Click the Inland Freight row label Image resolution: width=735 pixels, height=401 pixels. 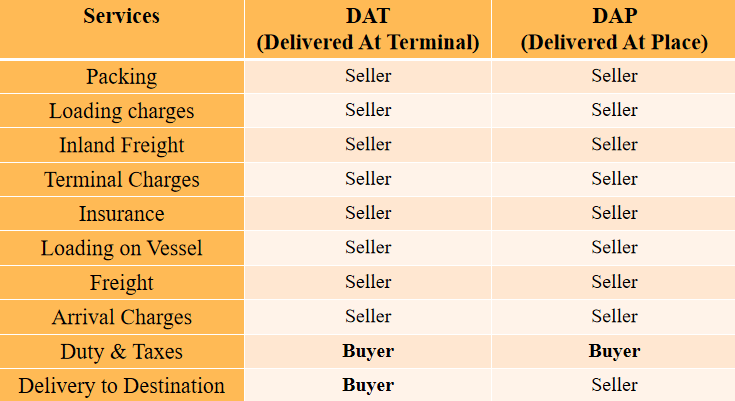(121, 145)
